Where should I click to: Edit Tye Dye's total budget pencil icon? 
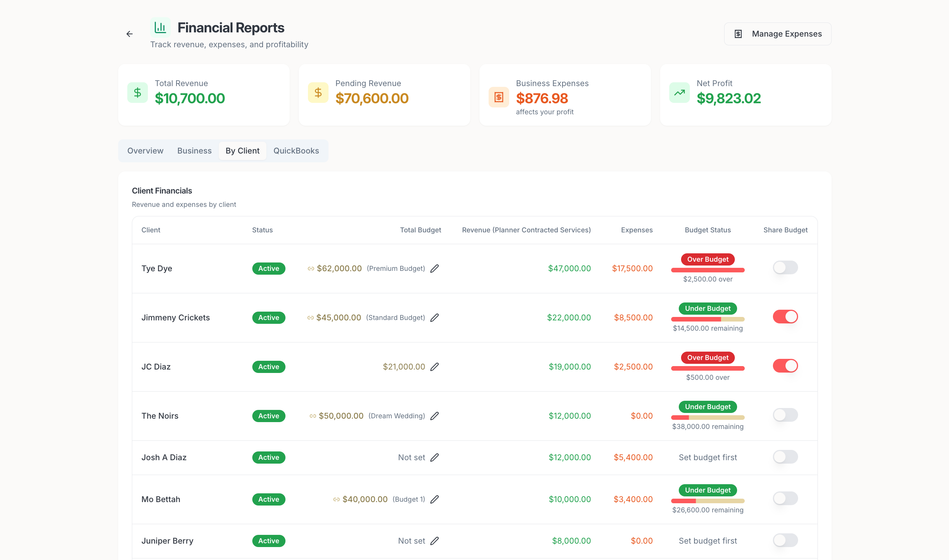point(434,269)
